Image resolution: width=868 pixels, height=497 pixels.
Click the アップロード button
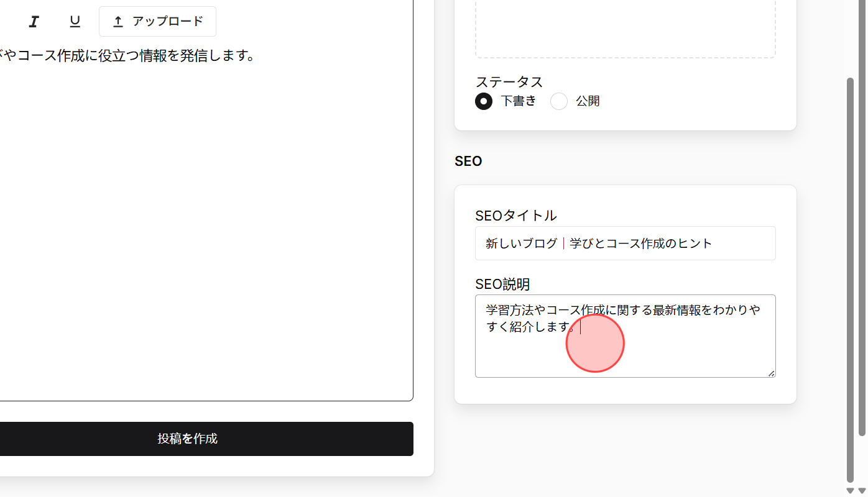coord(157,21)
